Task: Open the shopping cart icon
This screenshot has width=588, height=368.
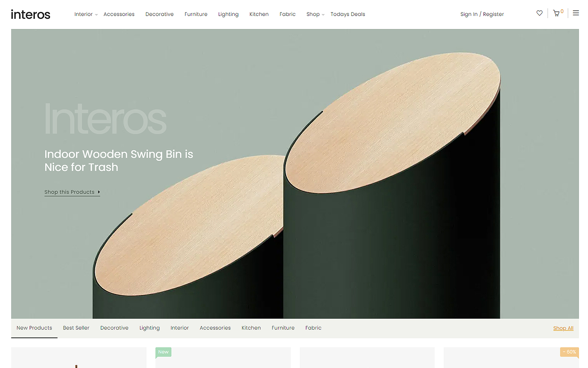Action: click(556, 13)
